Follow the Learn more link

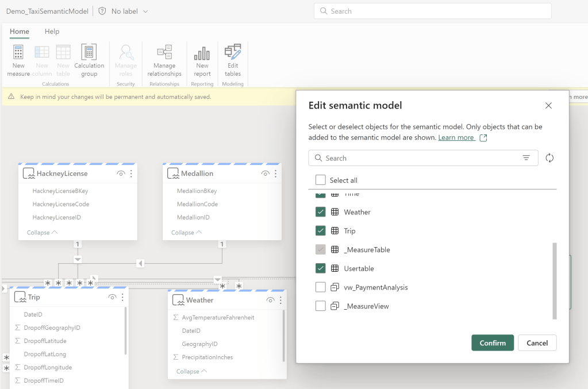click(457, 138)
